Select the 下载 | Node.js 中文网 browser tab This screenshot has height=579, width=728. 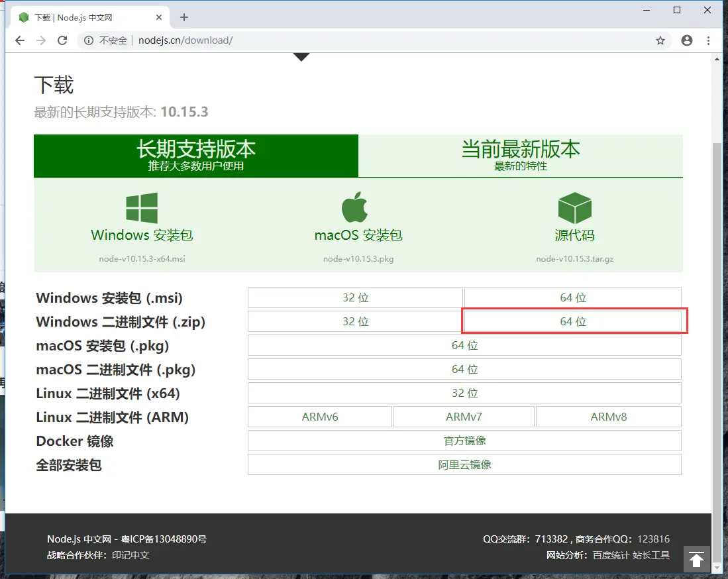(88, 17)
